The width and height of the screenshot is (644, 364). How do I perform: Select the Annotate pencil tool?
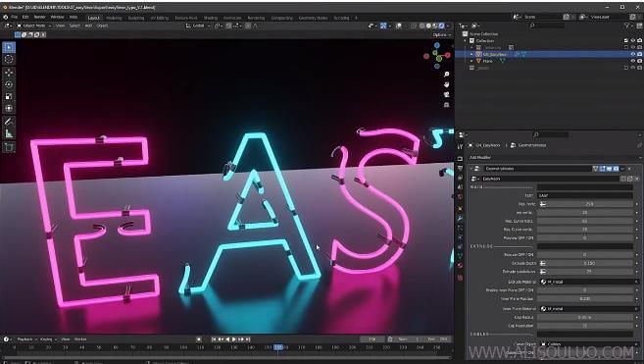coord(9,122)
